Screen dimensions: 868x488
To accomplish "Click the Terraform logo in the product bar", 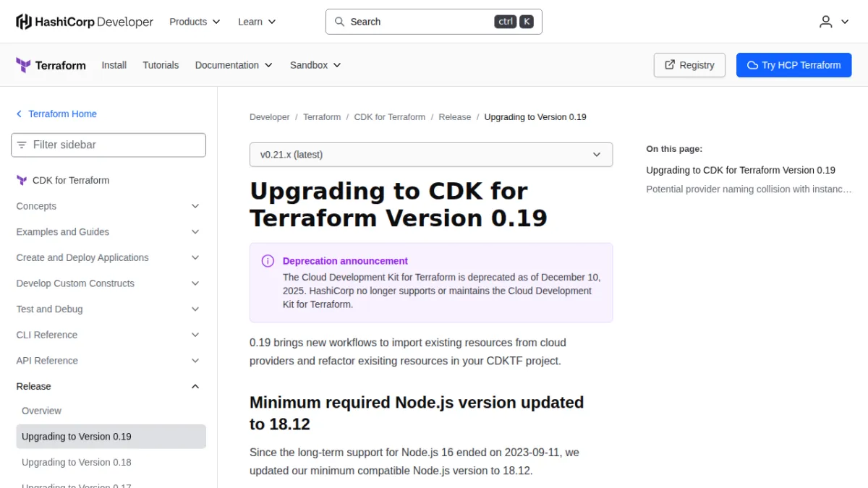I will (51, 65).
